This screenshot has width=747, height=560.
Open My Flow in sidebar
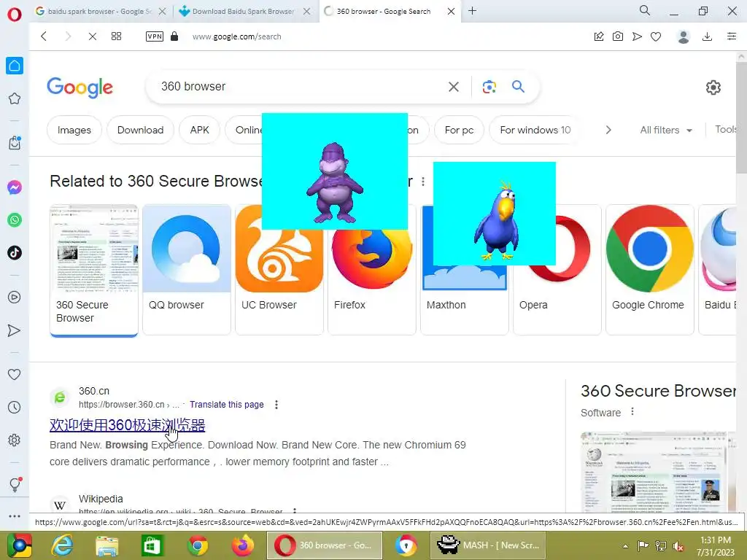point(15,330)
